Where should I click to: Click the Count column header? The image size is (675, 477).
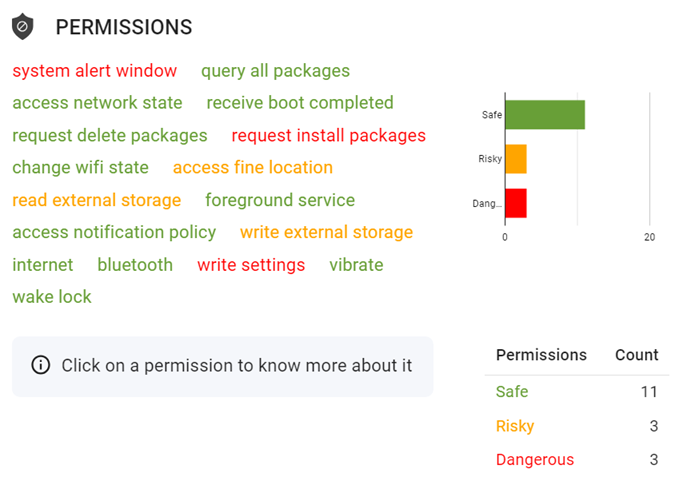click(637, 355)
